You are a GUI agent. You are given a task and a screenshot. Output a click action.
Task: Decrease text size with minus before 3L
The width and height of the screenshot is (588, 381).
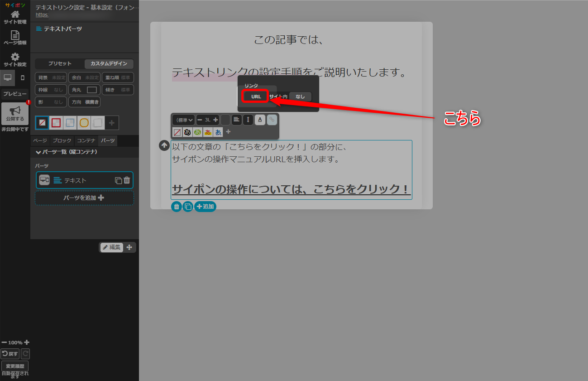[x=200, y=120]
